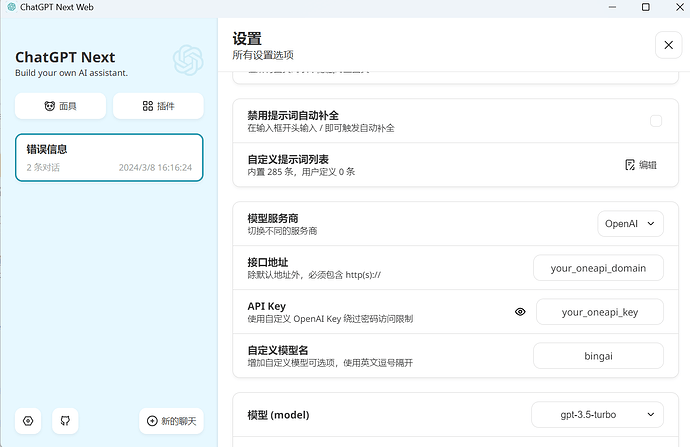This screenshot has width=690, height=447.
Task: Toggle the 禁用提示词自动补全 checkbox
Action: tap(656, 121)
